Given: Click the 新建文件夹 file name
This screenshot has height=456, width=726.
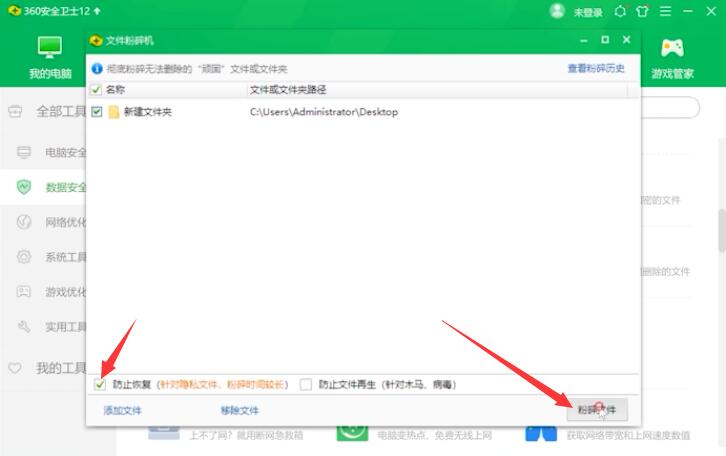Looking at the screenshot, I should pos(148,112).
